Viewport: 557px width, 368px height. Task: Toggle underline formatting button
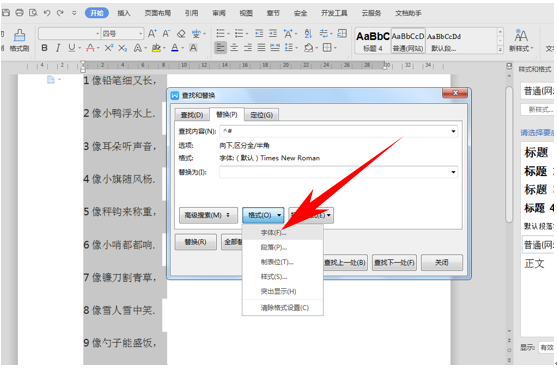[x=72, y=48]
